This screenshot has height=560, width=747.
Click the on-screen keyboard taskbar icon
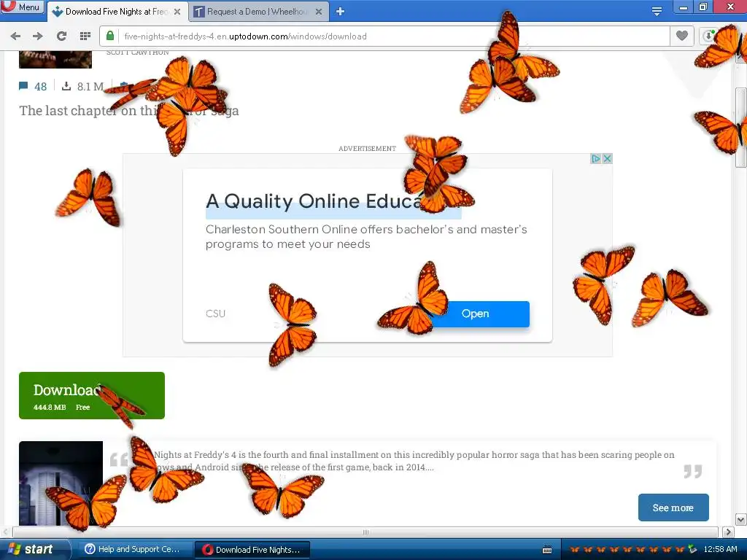(x=547, y=550)
